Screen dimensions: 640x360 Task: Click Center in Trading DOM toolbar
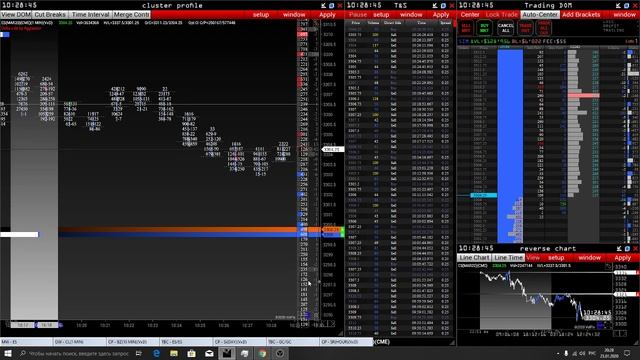470,14
